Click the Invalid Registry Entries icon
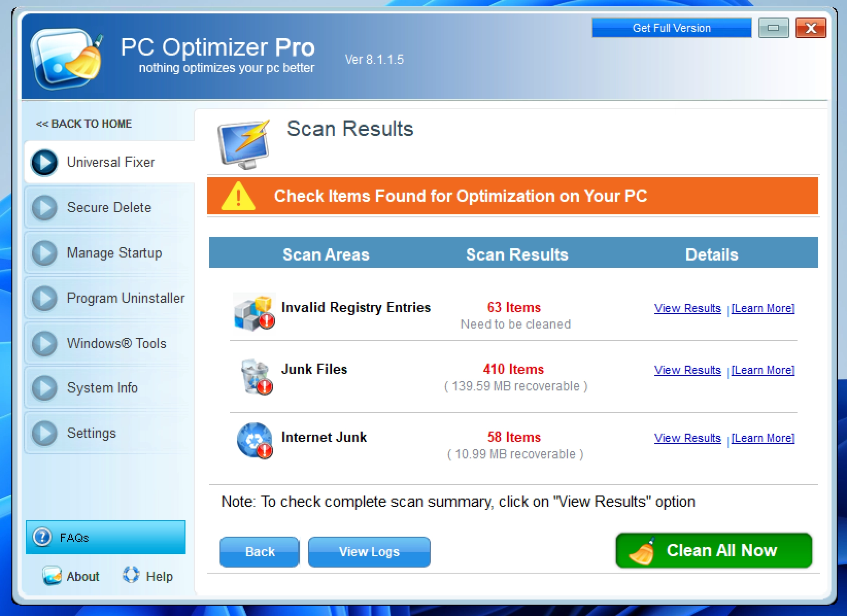The image size is (847, 616). 254,312
